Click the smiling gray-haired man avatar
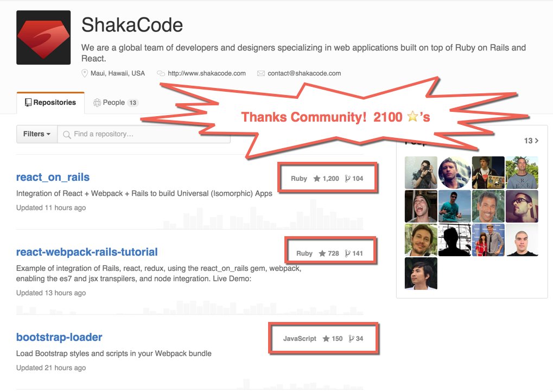The width and height of the screenshot is (553, 392). (488, 206)
